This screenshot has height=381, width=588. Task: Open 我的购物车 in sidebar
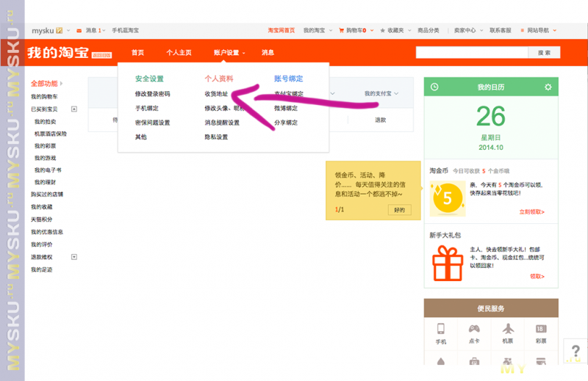coord(44,97)
